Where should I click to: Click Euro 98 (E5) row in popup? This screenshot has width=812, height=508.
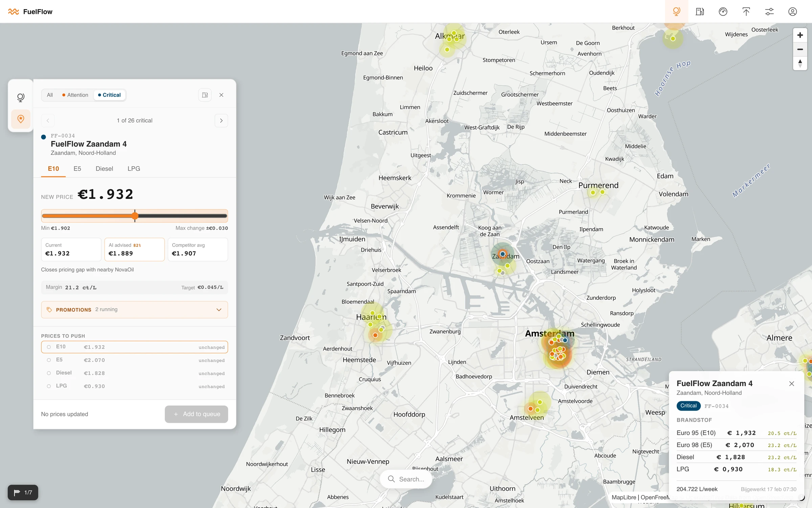point(736,445)
